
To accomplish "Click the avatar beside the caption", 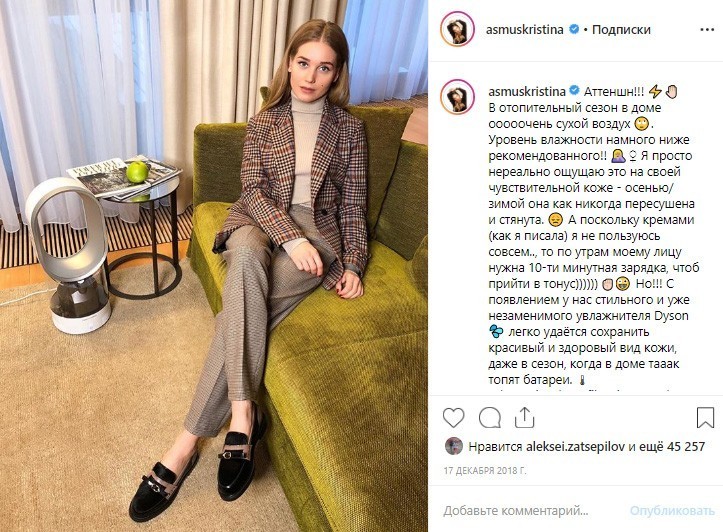I will click(x=457, y=97).
